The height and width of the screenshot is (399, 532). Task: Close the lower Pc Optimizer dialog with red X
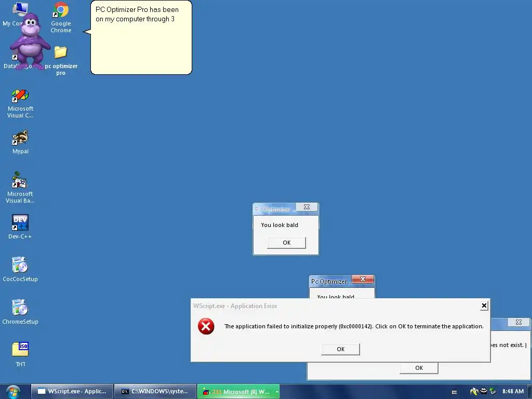363,279
